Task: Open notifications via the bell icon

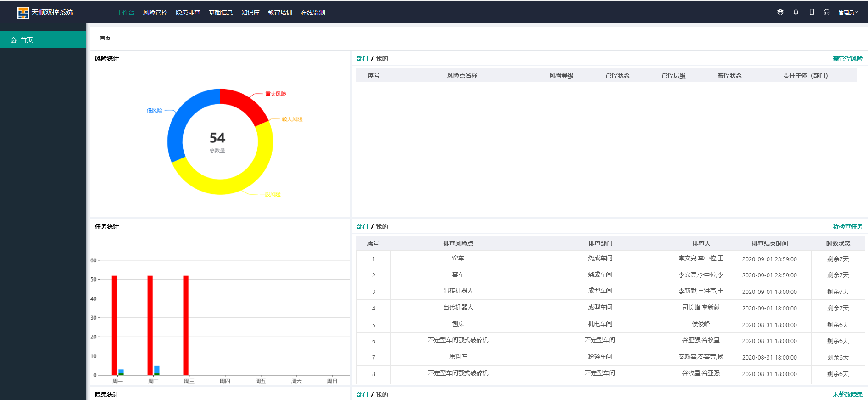Action: [x=796, y=12]
